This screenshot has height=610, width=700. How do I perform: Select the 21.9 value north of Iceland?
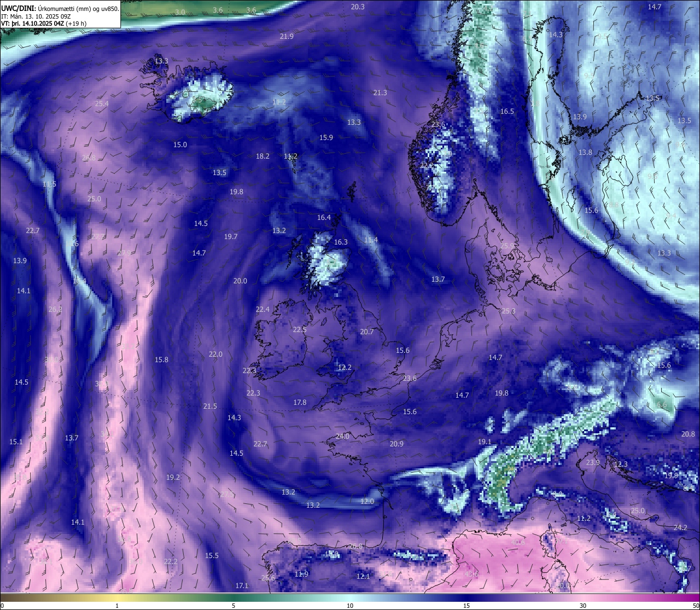click(287, 36)
